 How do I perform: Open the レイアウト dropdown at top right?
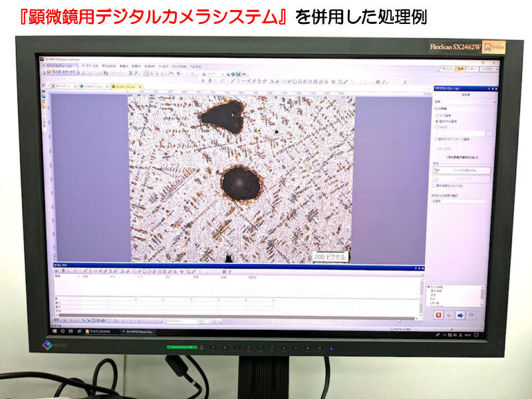coord(488,69)
